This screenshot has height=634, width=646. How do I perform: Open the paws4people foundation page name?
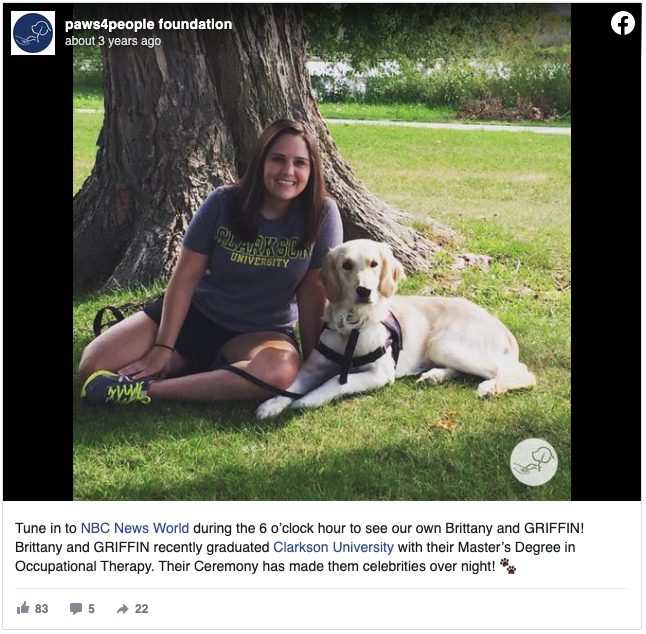[x=149, y=24]
